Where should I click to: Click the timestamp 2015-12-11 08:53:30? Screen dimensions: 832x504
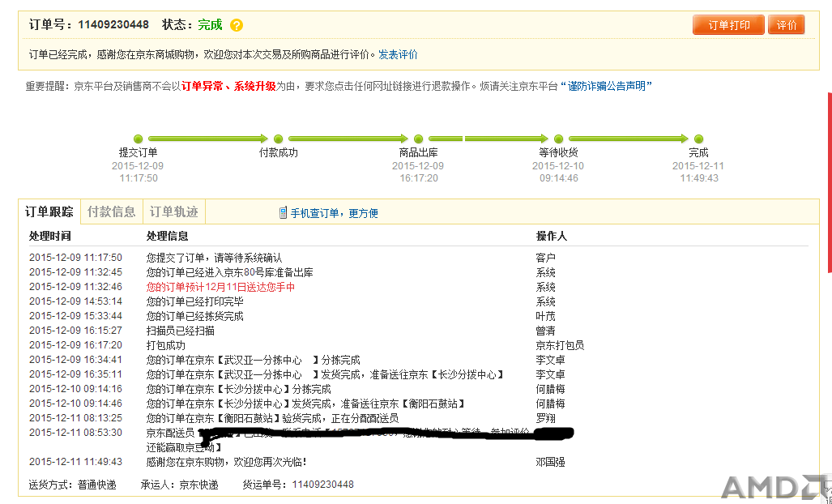pyautogui.click(x=75, y=433)
